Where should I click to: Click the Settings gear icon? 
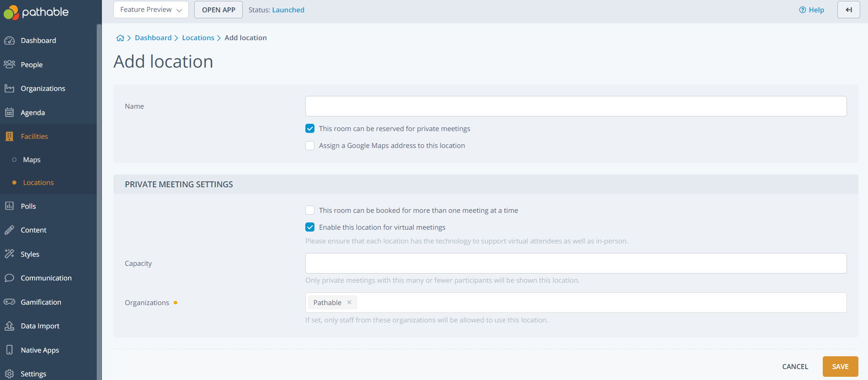(9, 374)
